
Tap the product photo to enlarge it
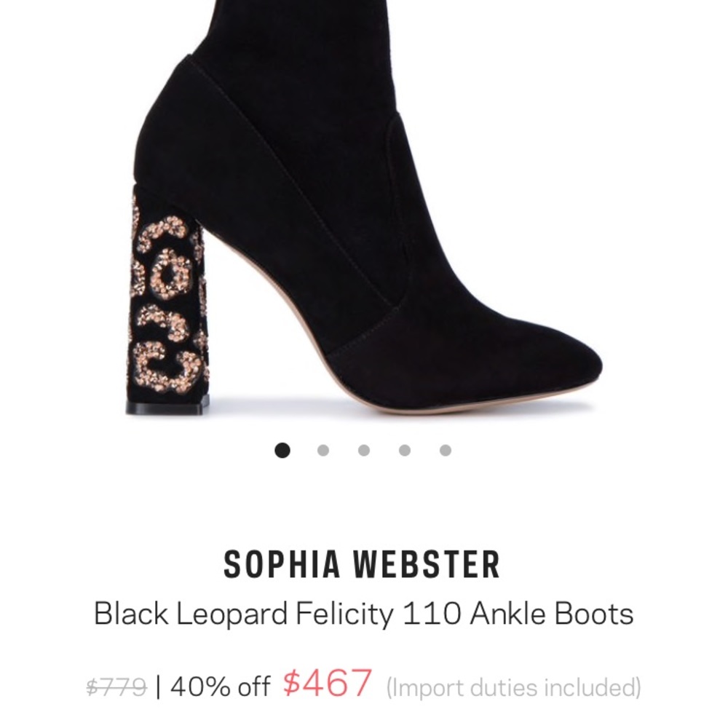tap(364, 218)
